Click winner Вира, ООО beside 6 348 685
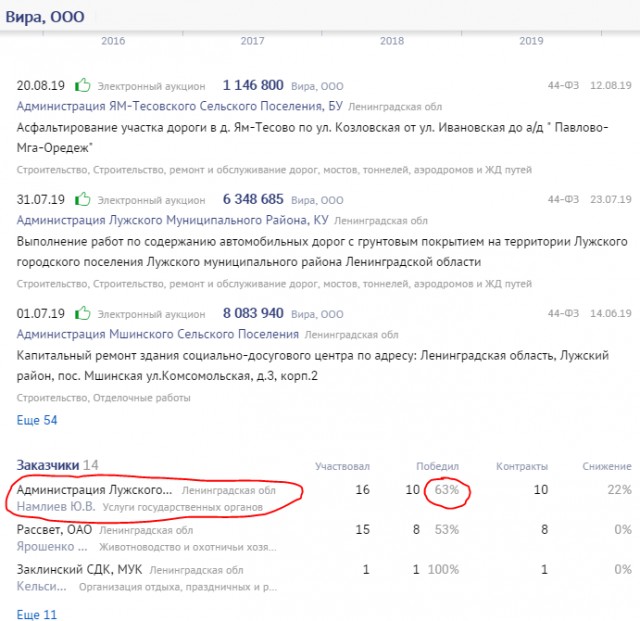This screenshot has width=640, height=621. point(317,200)
